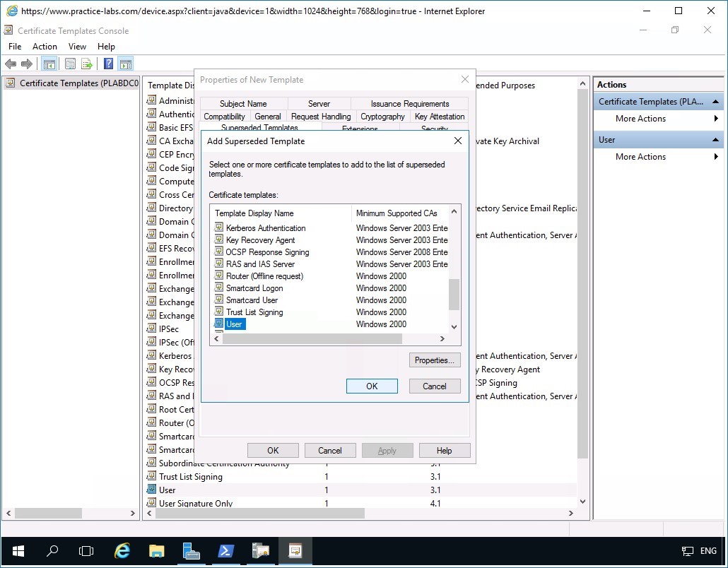Click the Kerberos Authentication template icon in the dialog

218,227
